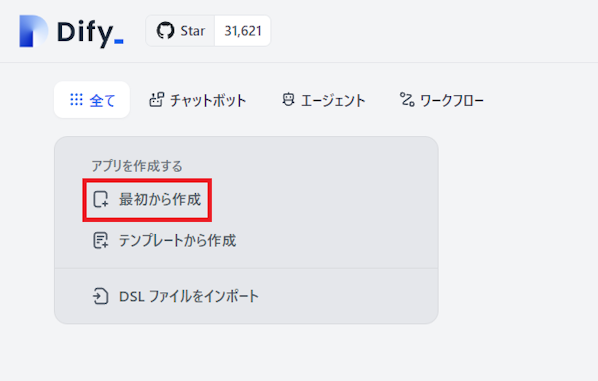Click the robot icon beside エージェント
The width and height of the screenshot is (598, 381).
click(x=288, y=100)
